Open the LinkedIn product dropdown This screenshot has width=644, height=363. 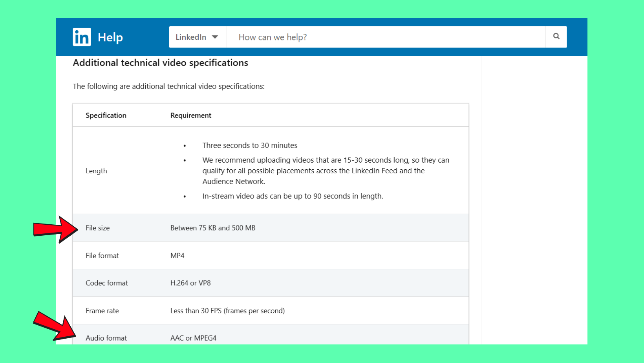pyautogui.click(x=198, y=37)
